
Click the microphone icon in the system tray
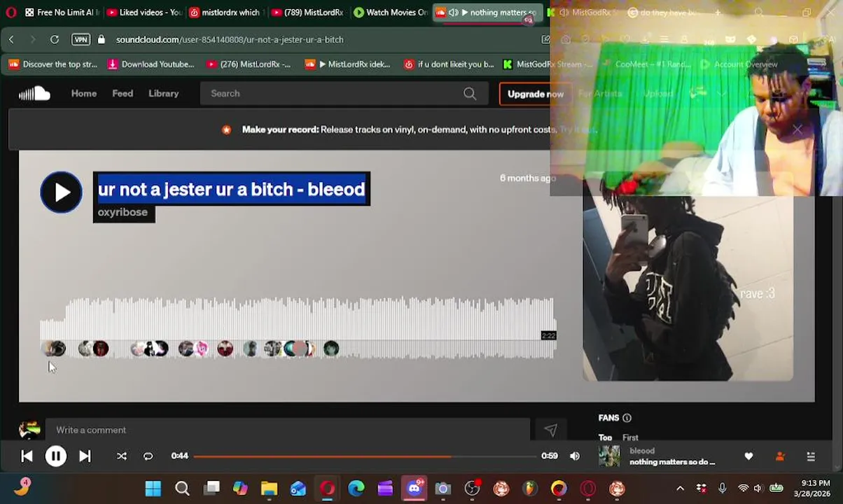pyautogui.click(x=722, y=488)
